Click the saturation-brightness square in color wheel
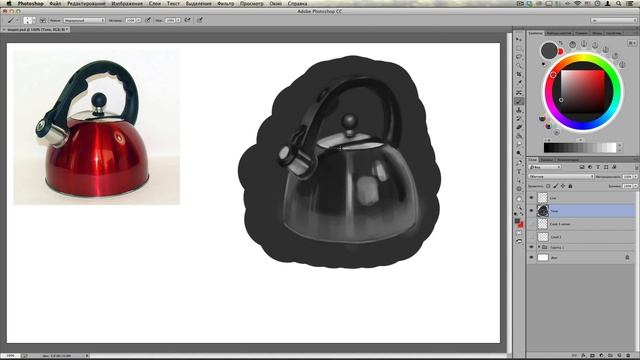The height and width of the screenshot is (360, 640). (x=582, y=91)
